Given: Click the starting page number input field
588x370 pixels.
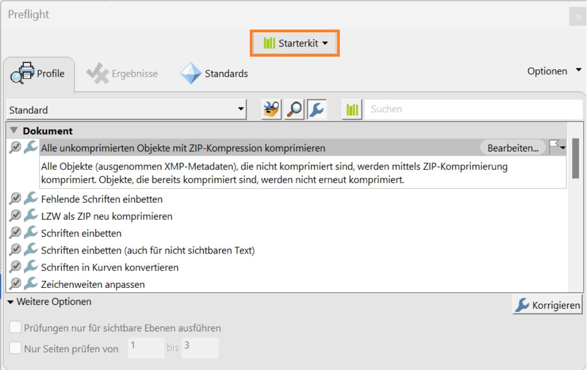Looking at the screenshot, I should pyautogui.click(x=146, y=348).
